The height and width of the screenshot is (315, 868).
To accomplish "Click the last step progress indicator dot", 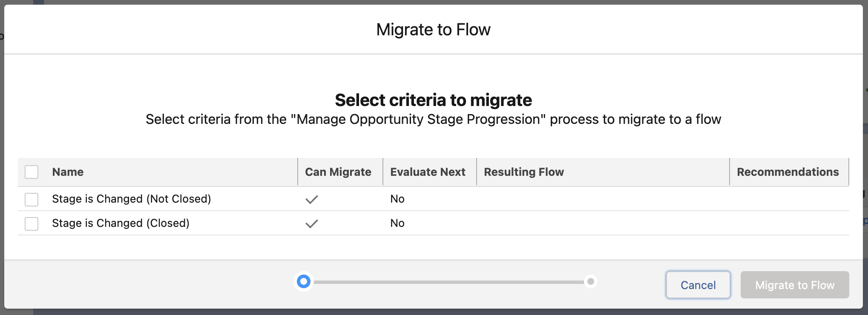I will (x=591, y=281).
